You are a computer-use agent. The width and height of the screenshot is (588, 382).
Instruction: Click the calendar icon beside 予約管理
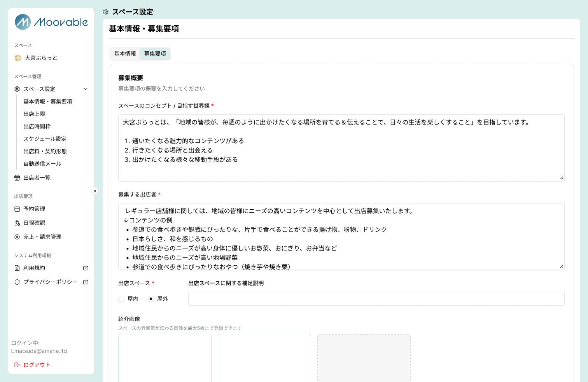click(x=17, y=209)
